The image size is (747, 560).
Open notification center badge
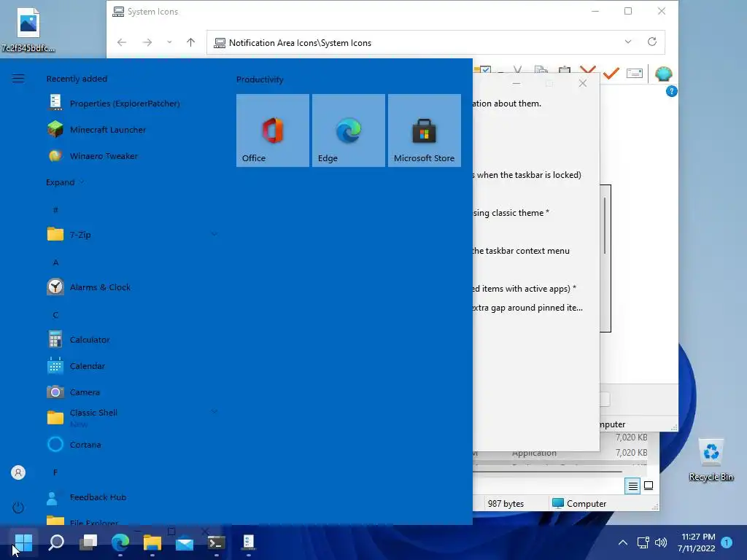coord(727,542)
